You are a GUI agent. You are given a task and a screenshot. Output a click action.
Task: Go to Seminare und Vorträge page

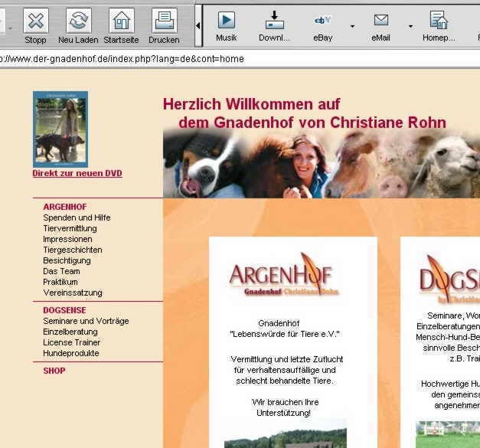click(x=86, y=321)
